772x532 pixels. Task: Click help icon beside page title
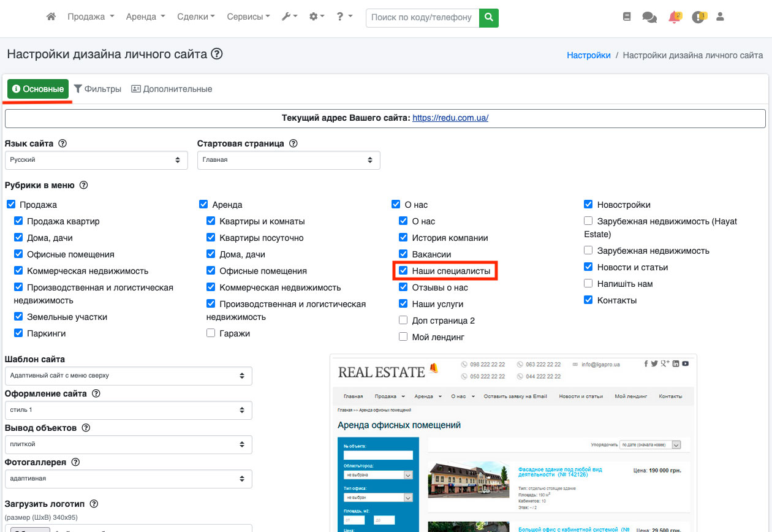(x=217, y=54)
